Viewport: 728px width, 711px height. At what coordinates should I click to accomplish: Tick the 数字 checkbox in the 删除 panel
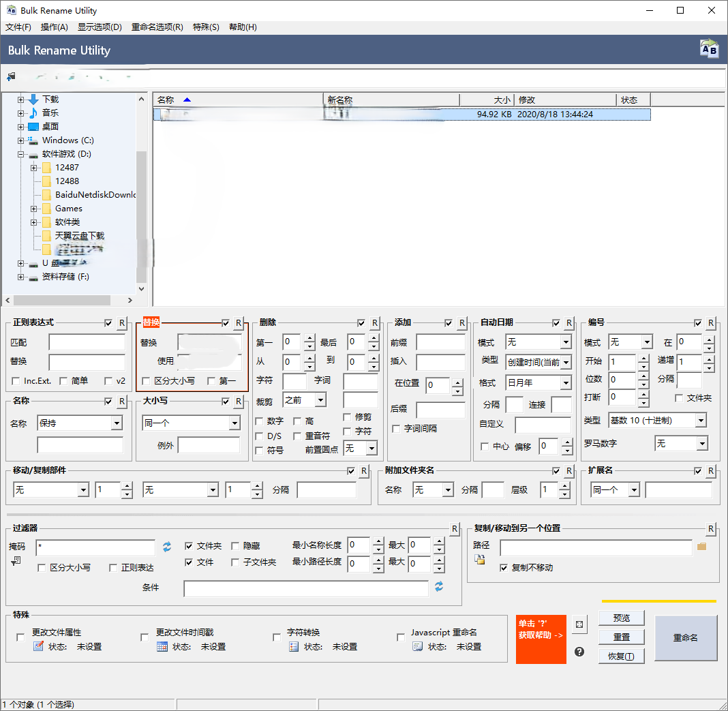(260, 421)
